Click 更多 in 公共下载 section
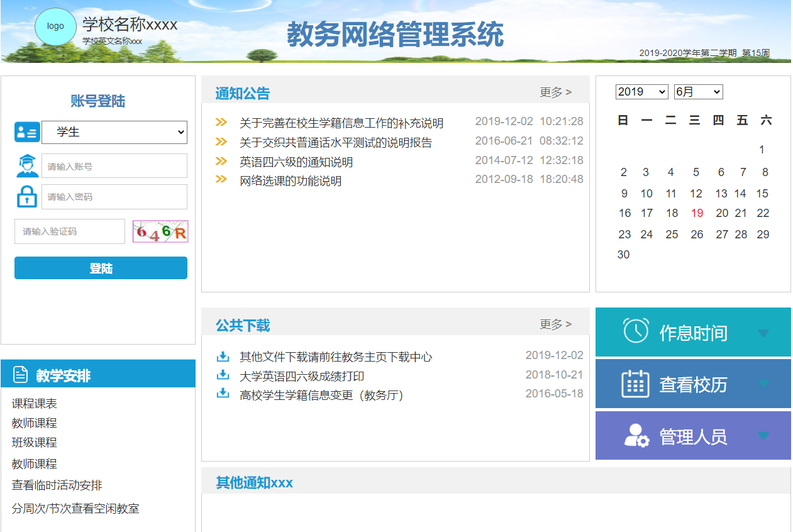Screen dimensions: 793x532 click(x=556, y=324)
